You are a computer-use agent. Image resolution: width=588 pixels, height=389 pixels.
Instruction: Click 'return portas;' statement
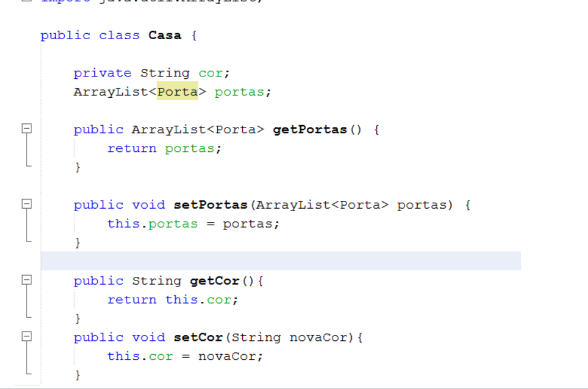[x=164, y=149]
